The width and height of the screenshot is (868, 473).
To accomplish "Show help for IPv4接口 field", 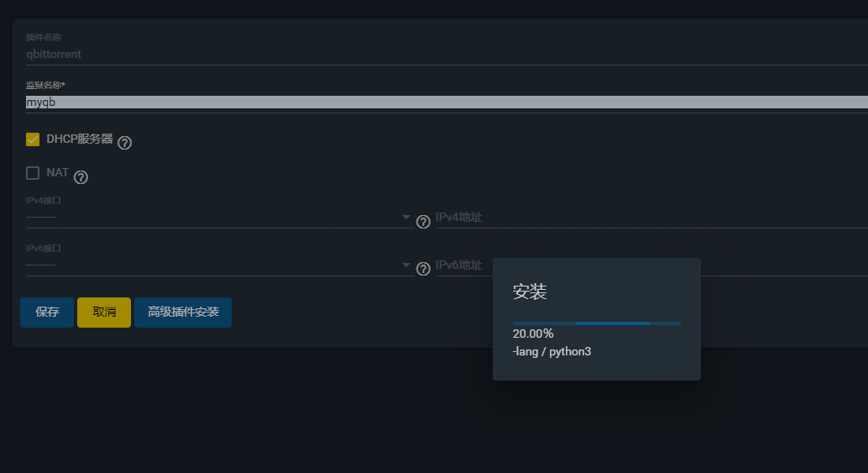I will click(423, 222).
